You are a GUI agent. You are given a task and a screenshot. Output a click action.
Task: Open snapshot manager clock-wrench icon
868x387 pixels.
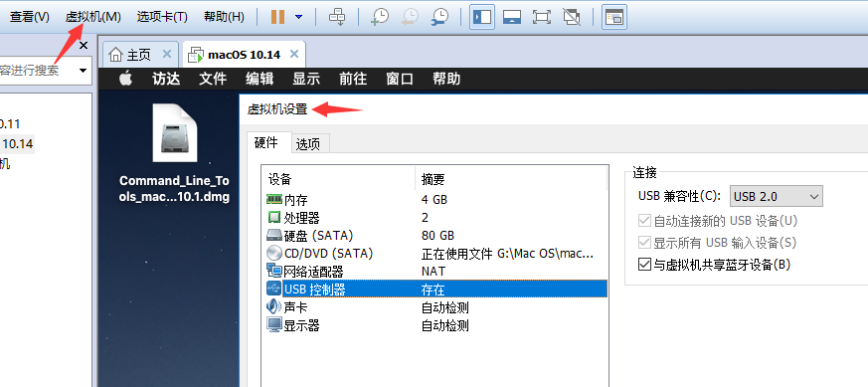click(x=440, y=17)
